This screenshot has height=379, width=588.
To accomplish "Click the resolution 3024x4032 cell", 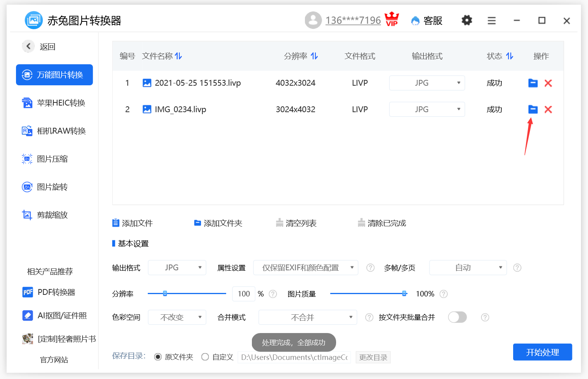I will tap(296, 109).
